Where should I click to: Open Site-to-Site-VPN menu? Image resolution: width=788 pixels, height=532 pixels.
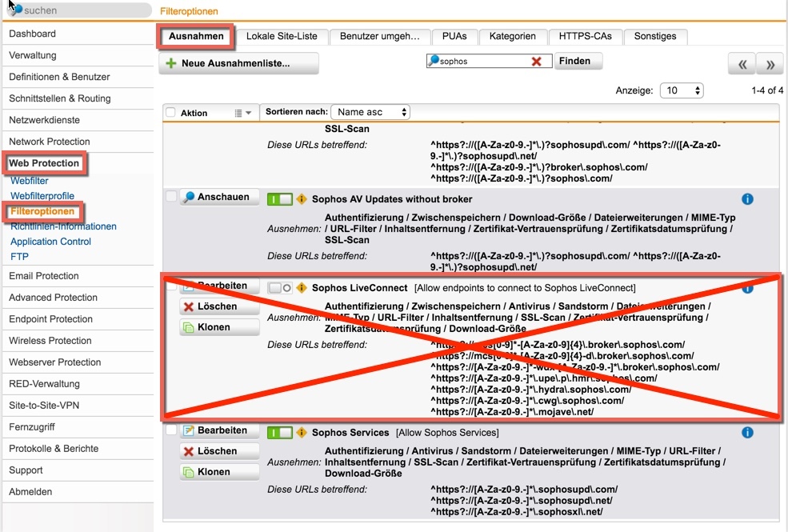78,406
